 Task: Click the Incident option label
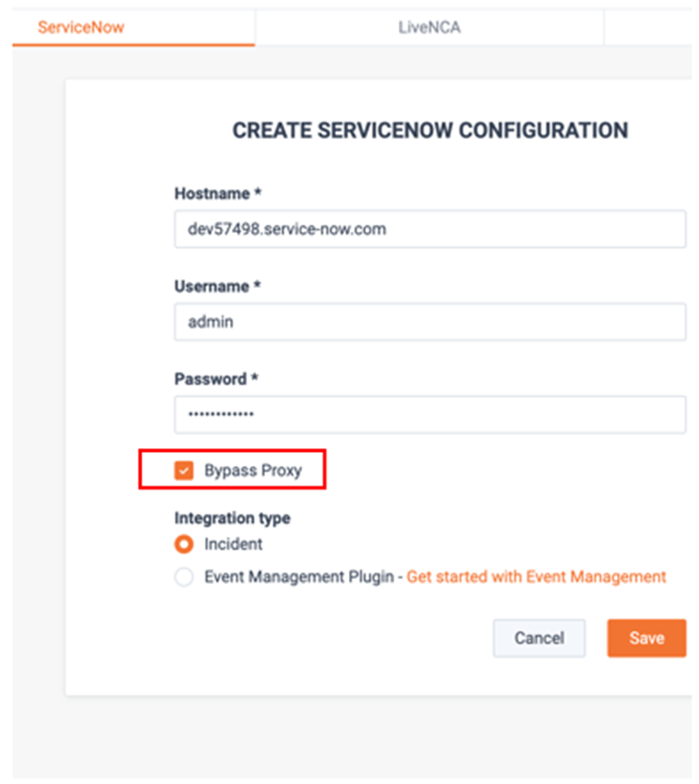click(x=233, y=544)
